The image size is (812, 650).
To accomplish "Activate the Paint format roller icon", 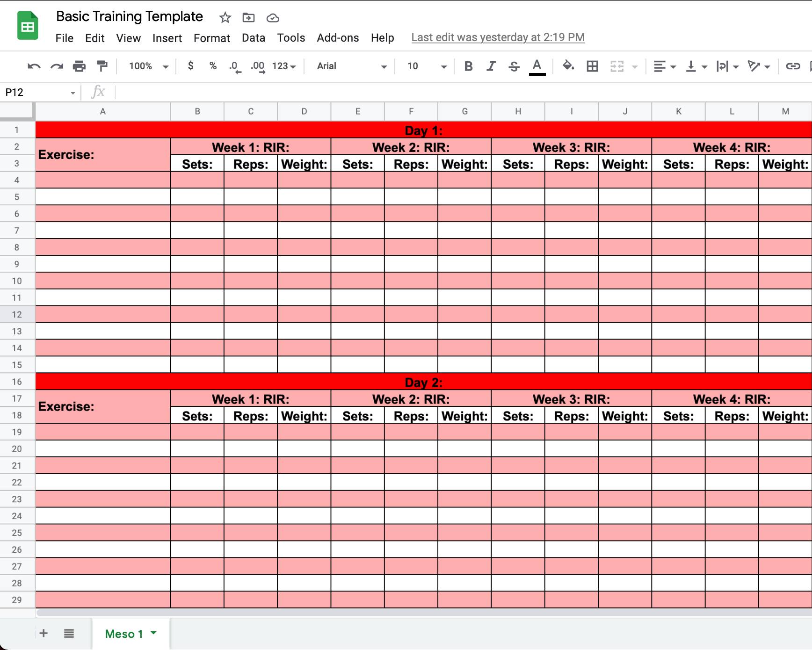I will click(101, 66).
